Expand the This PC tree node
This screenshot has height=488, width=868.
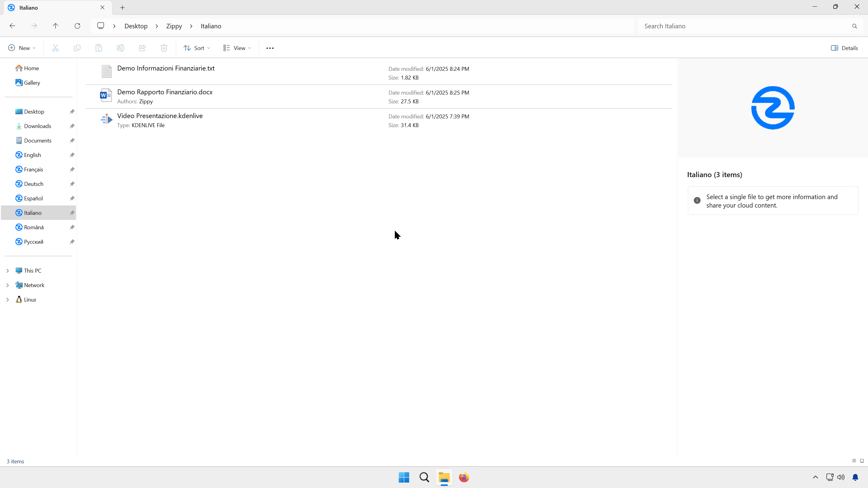(x=8, y=271)
